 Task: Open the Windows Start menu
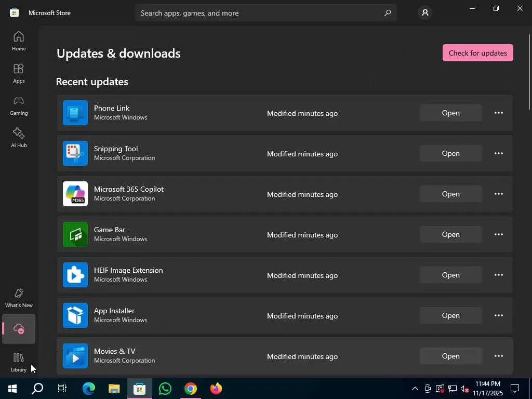12,389
